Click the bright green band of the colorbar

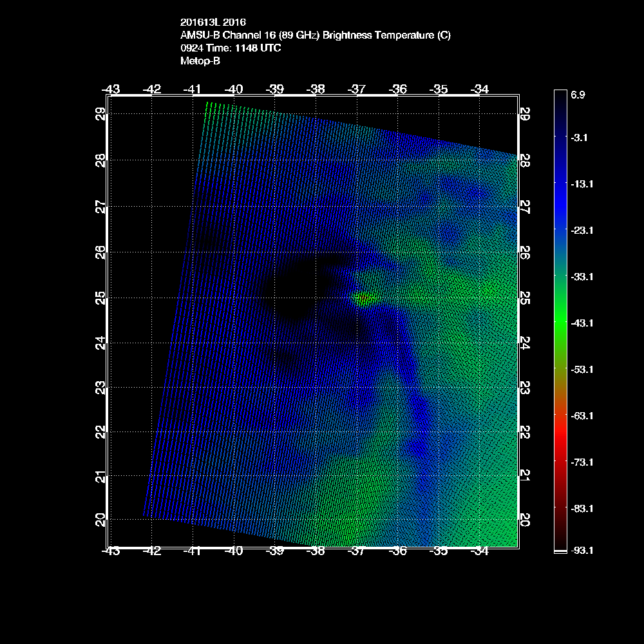tap(560, 323)
